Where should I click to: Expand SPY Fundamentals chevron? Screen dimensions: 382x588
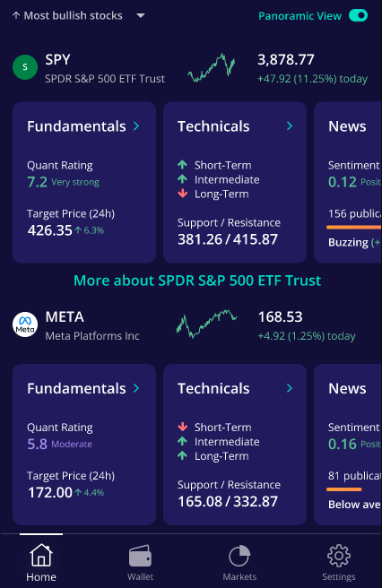(x=136, y=126)
